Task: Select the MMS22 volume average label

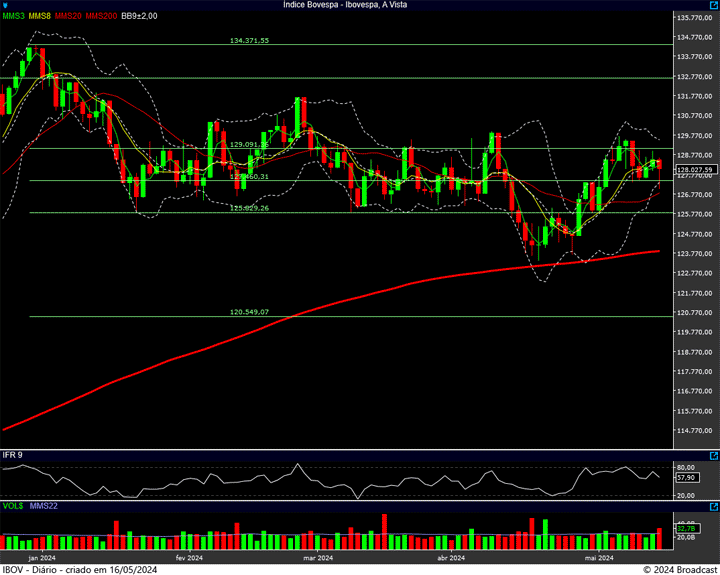Action: point(43,505)
